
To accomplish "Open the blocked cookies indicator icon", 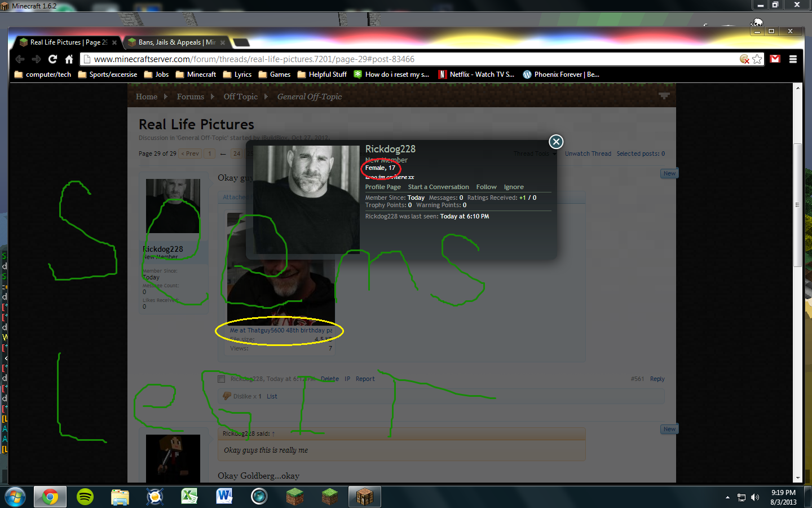I will tap(745, 59).
